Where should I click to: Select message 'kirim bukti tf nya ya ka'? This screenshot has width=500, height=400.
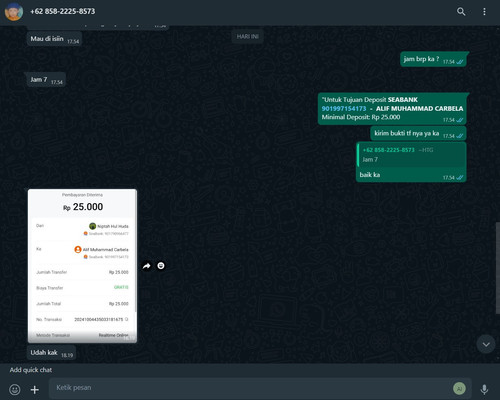[418, 134]
